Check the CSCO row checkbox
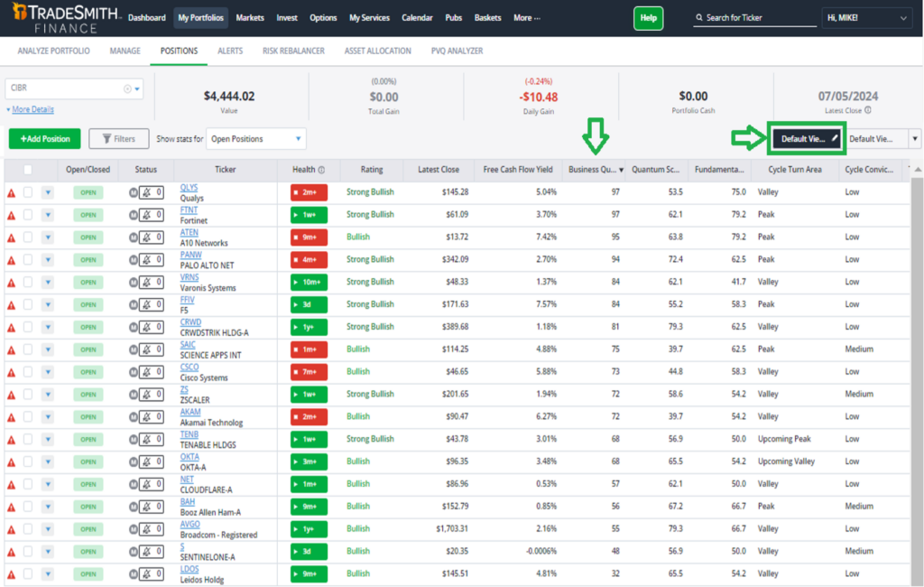The image size is (924, 587). (x=28, y=372)
